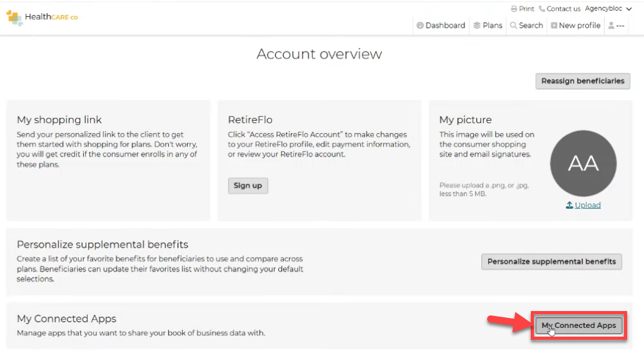Click the RetireFlo card heading
This screenshot has height=351, width=644.
click(250, 120)
